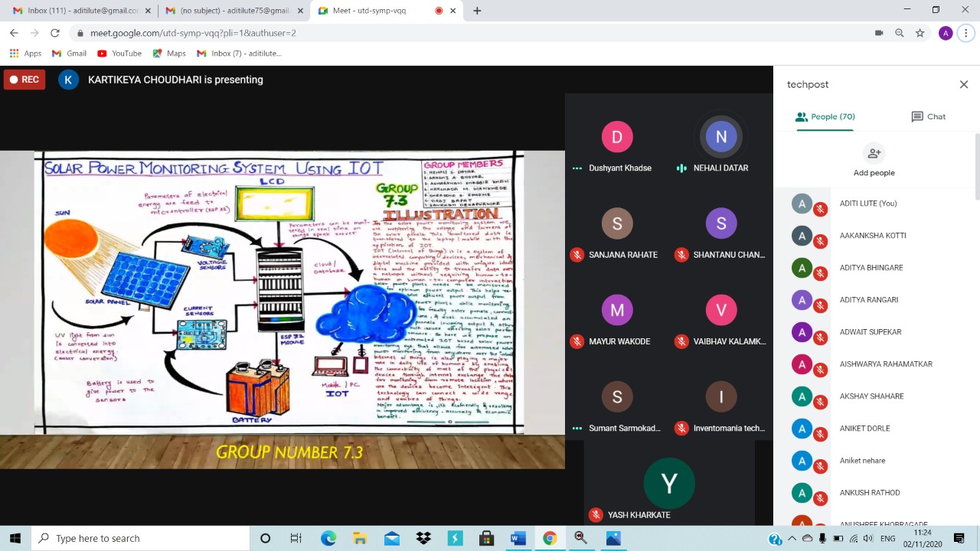
Task: Click the presenter's "K" avatar
Action: click(68, 80)
